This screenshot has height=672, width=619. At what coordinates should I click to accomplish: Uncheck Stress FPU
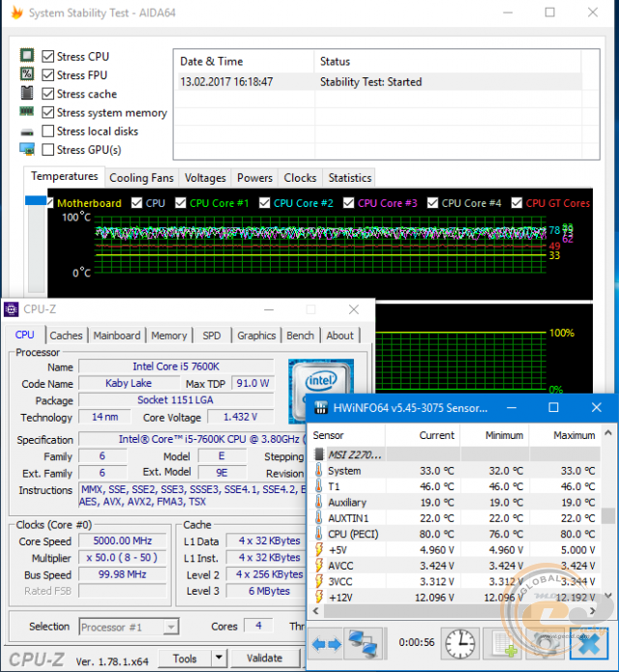point(47,75)
